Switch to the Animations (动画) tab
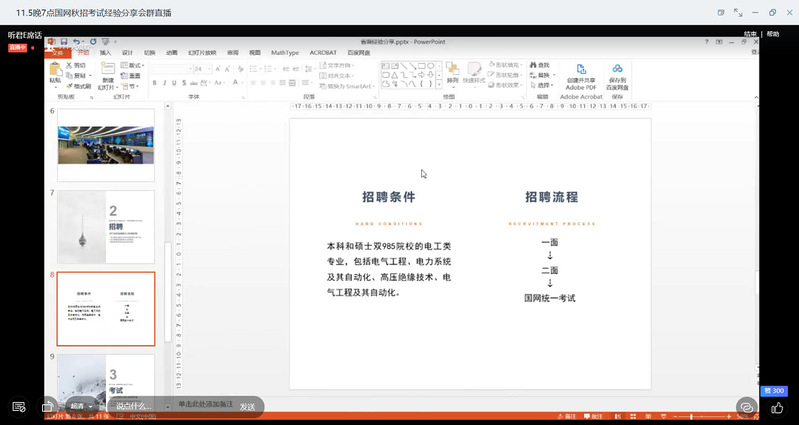The image size is (799, 425). (x=172, y=52)
